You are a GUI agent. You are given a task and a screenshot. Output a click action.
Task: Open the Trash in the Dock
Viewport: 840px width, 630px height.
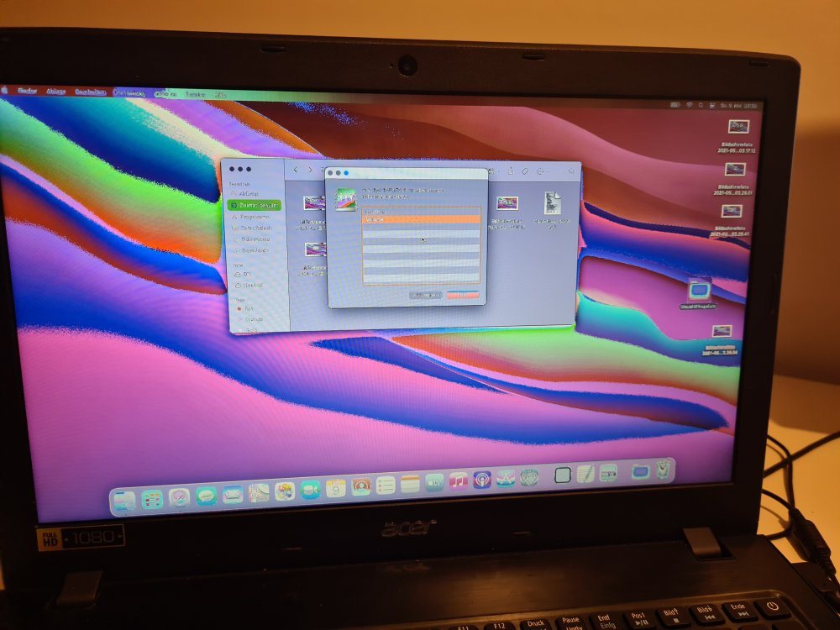click(x=664, y=470)
